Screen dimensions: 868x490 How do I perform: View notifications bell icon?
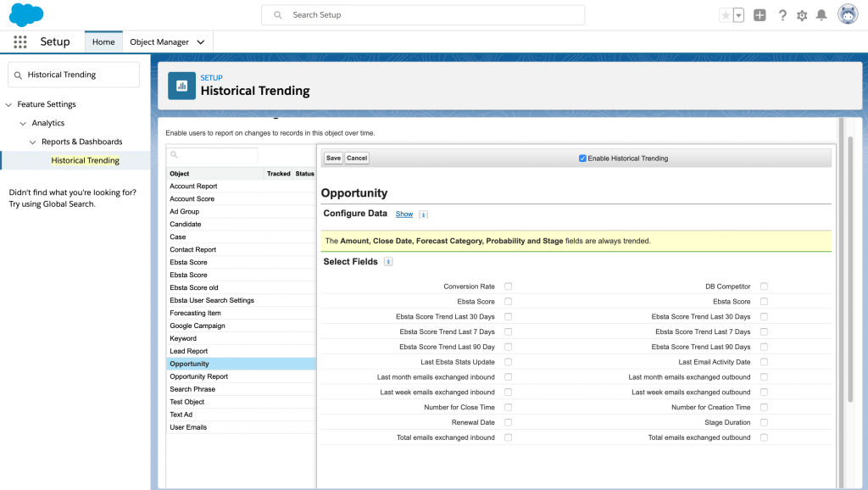pyautogui.click(x=821, y=15)
